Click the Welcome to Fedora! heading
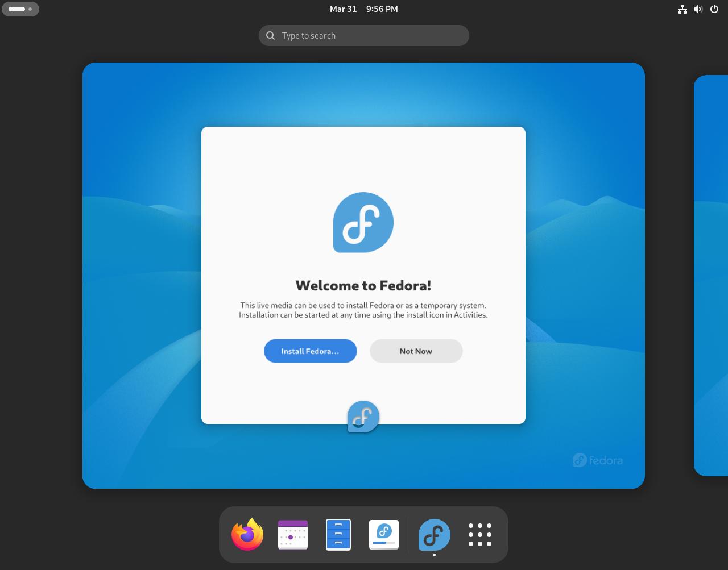The height and width of the screenshot is (570, 728). pos(363,285)
